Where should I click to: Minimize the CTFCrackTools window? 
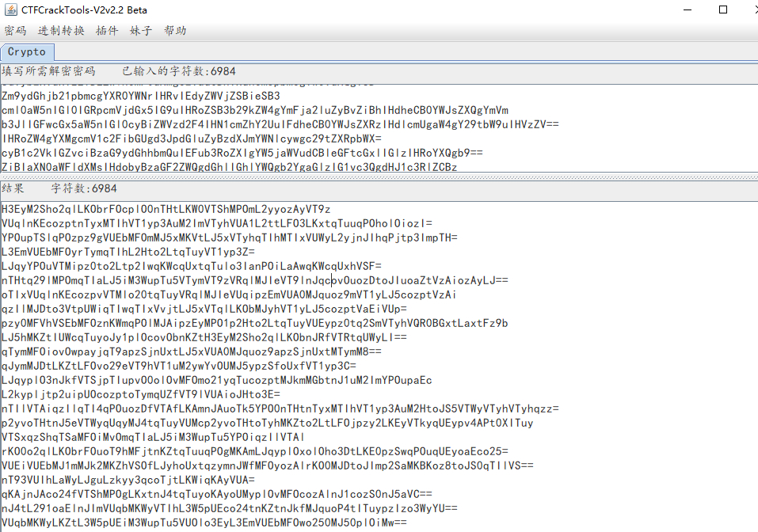point(687,9)
